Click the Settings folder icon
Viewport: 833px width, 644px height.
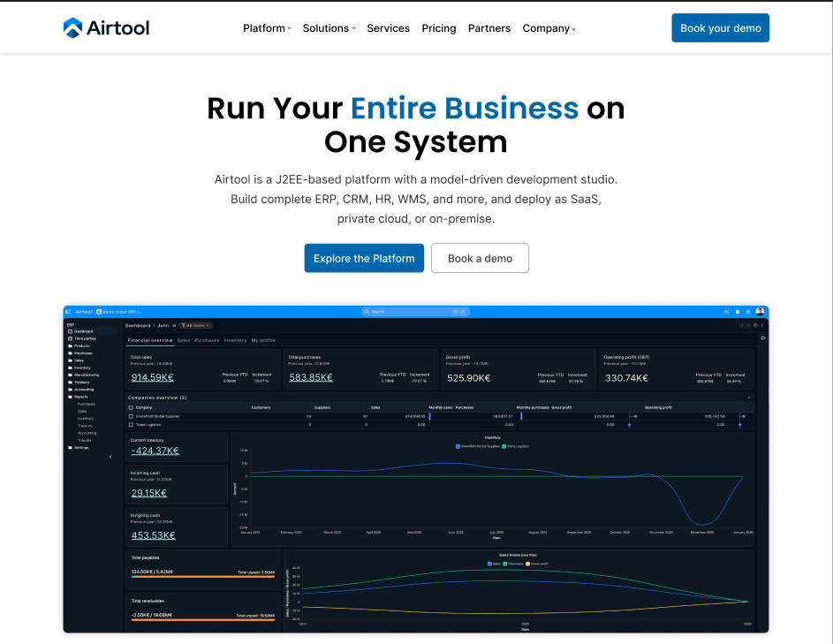tap(70, 447)
